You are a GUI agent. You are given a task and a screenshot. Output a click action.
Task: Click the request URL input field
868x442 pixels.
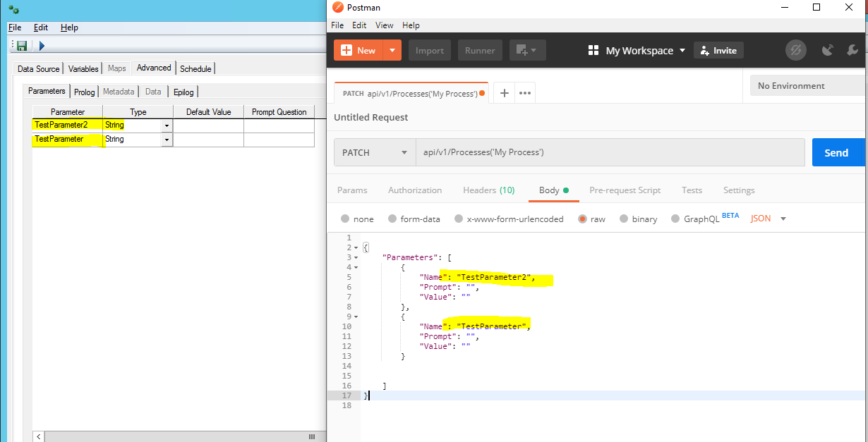(x=610, y=152)
